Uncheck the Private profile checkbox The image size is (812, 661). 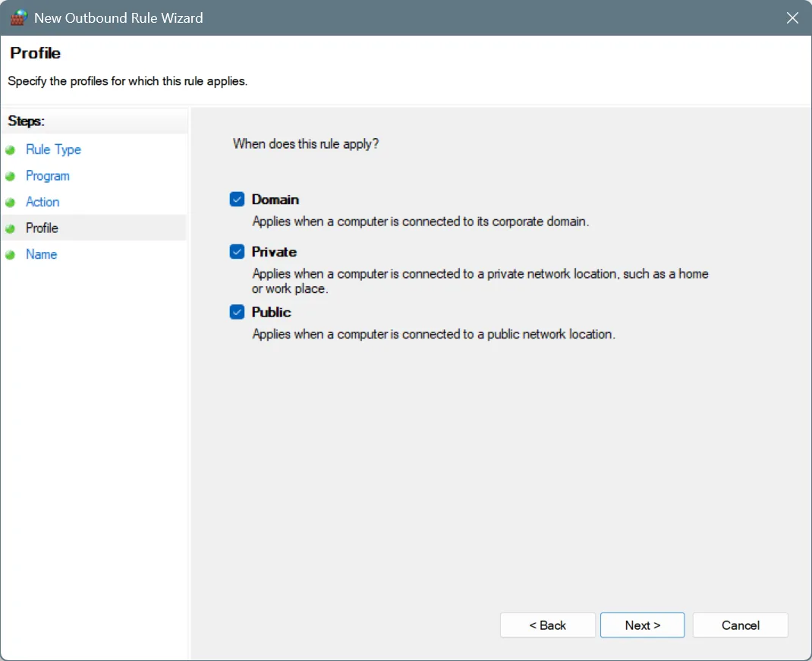[238, 252]
